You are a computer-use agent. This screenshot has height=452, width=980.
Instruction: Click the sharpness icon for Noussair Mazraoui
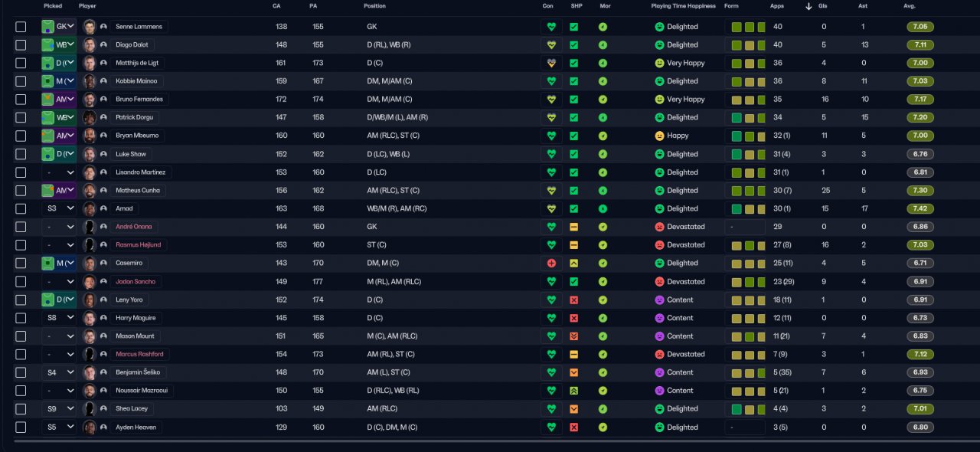pyautogui.click(x=573, y=391)
